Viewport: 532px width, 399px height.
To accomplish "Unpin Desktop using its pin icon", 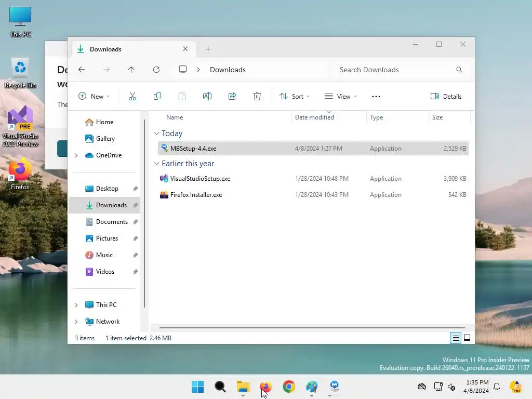I will point(136,189).
